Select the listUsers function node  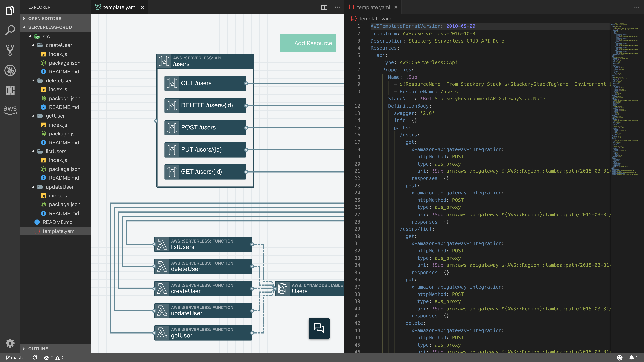203,244
